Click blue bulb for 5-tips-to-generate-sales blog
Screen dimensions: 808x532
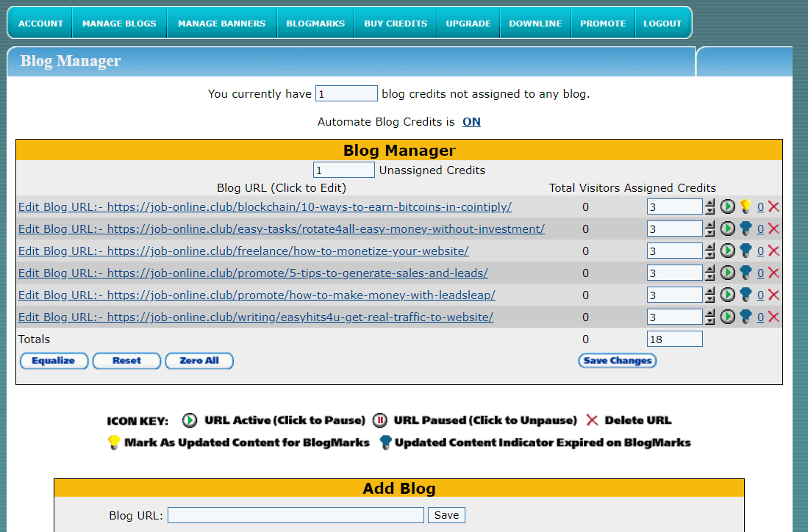coord(746,273)
